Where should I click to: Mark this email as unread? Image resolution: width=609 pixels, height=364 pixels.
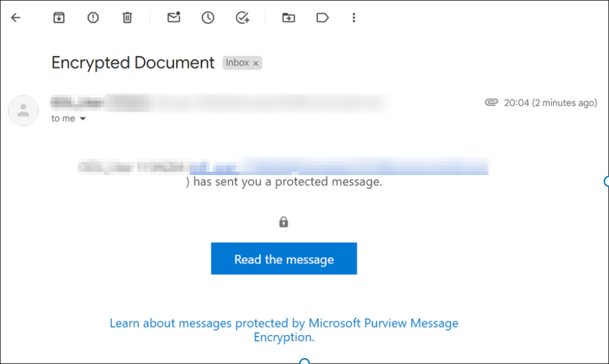coord(173,18)
